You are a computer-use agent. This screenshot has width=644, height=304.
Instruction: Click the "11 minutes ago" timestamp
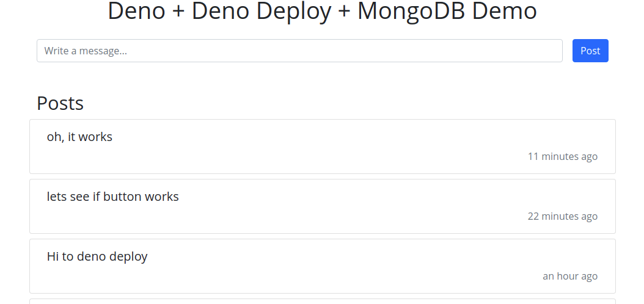pyautogui.click(x=562, y=156)
